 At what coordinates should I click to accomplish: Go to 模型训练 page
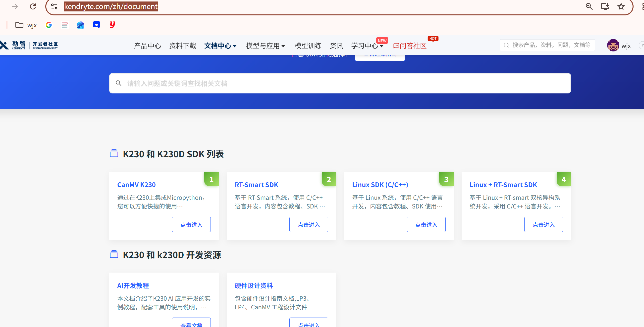click(308, 46)
